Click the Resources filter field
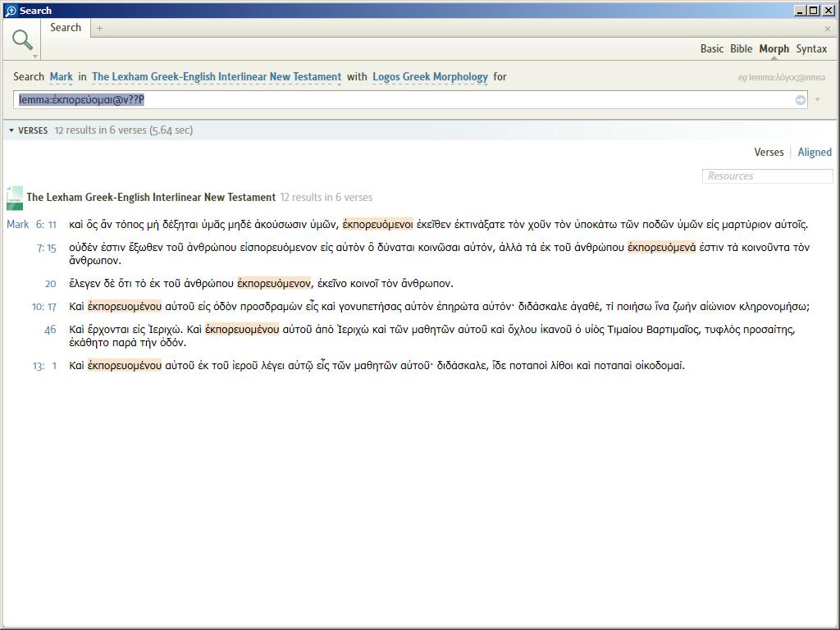Image resolution: width=840 pixels, height=630 pixels. coord(767,176)
